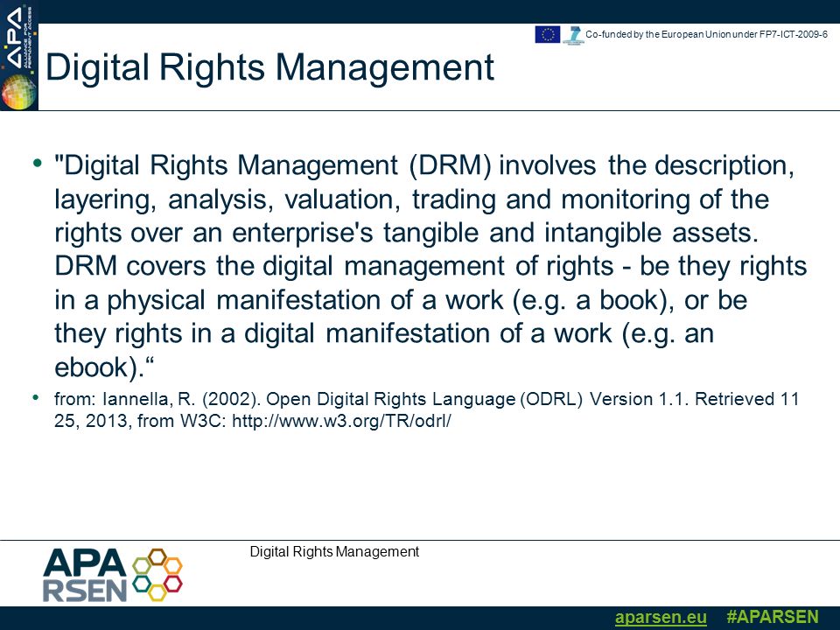Click the APARSEN logo with hexagons
Image resolution: width=840 pixels, height=630 pixels.
click(x=113, y=575)
